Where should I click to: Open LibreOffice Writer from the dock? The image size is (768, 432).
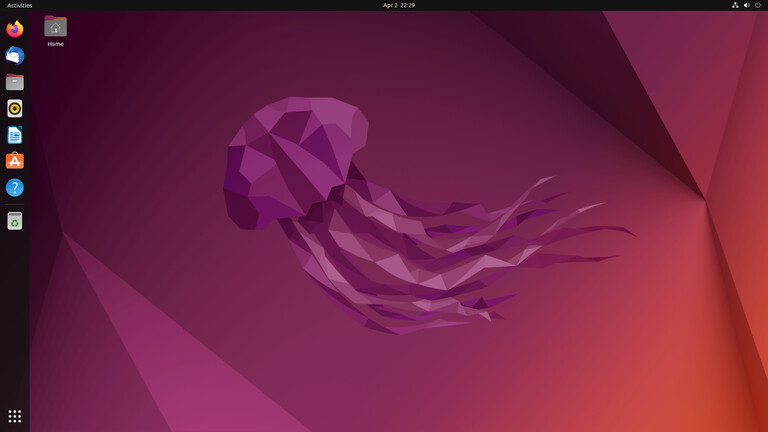coord(15,135)
